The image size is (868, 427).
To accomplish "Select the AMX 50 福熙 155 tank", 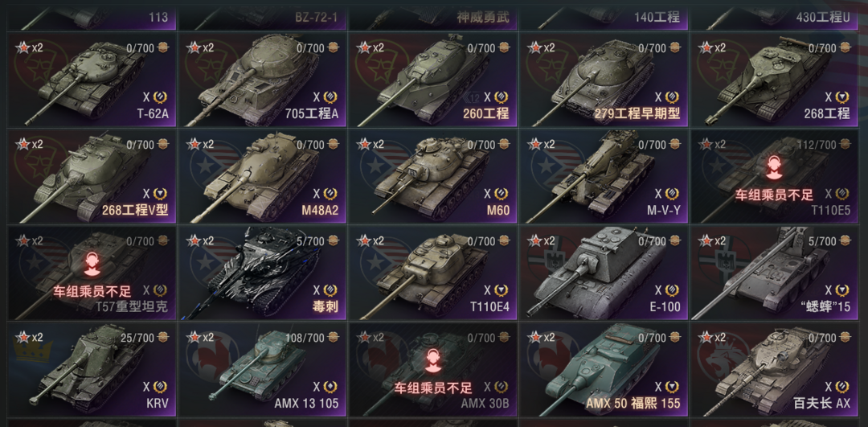I will click(x=604, y=369).
